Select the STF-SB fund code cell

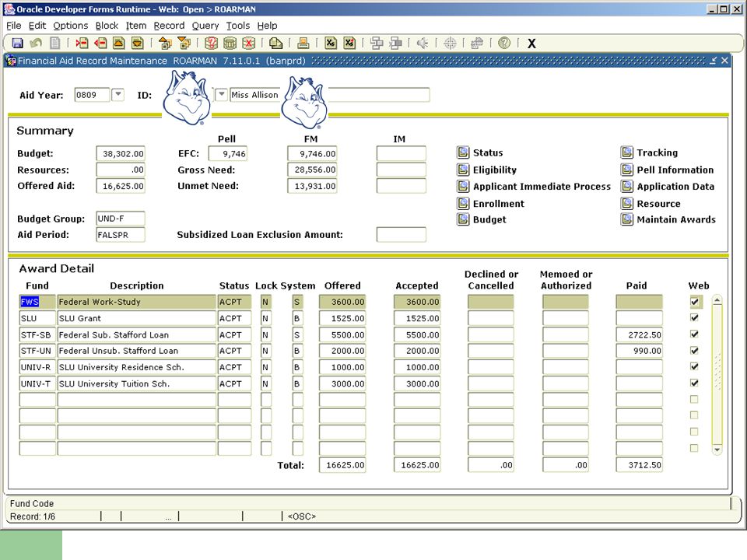[37, 334]
